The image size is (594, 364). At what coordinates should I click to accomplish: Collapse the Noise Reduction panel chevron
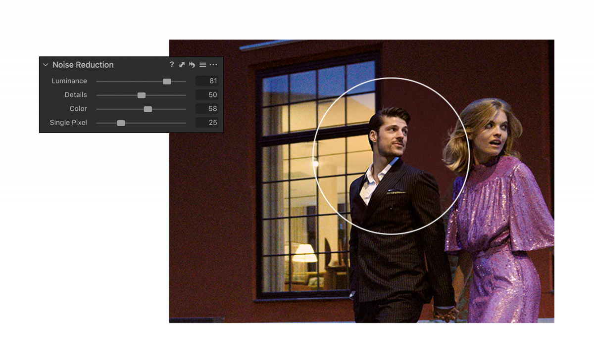click(x=46, y=65)
